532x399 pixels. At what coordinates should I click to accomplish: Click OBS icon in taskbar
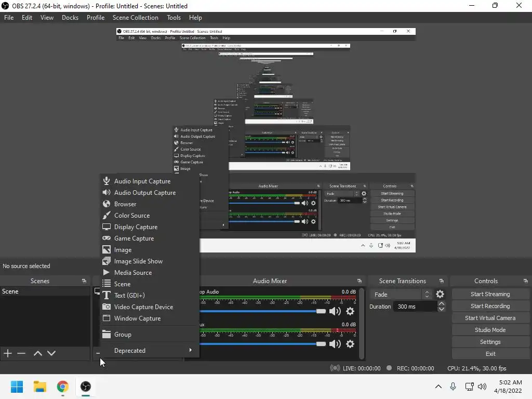(86, 387)
